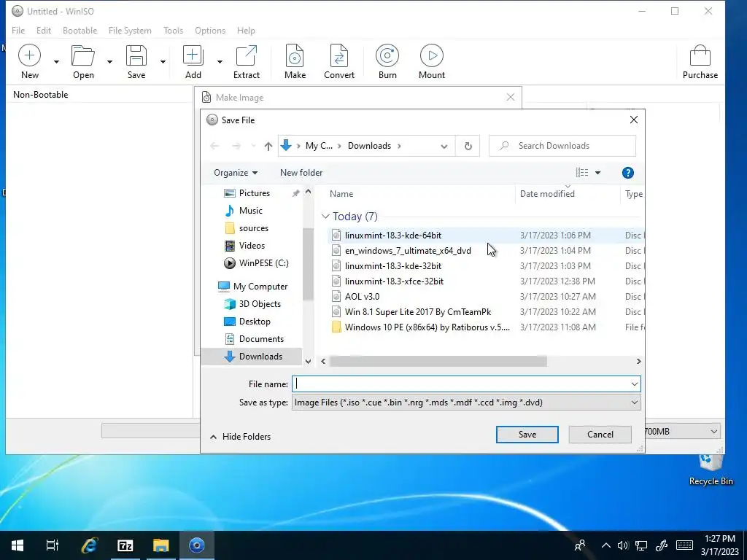The height and width of the screenshot is (560, 747).
Task: Select Videos in the navigation pane
Action: pyautogui.click(x=252, y=246)
